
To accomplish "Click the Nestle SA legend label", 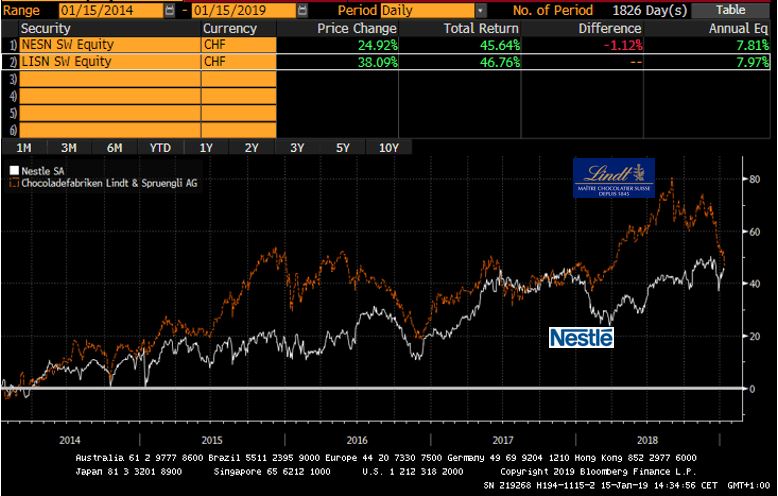I will 43,171.
